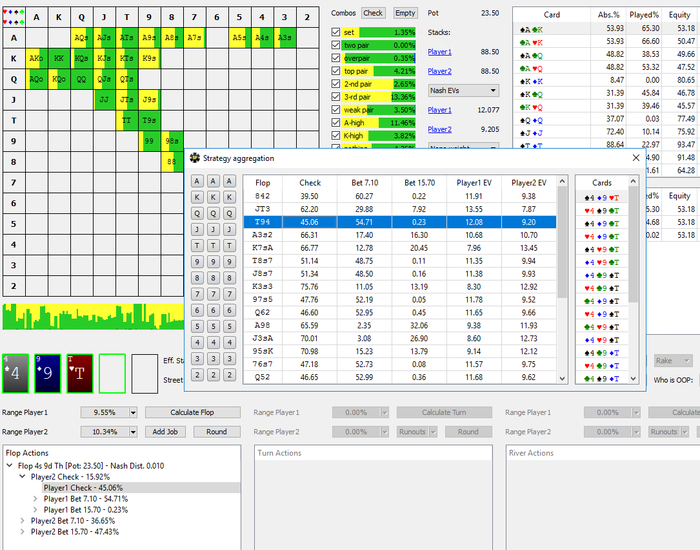
Task: Toggle the set checkbox
Action: [x=336, y=32]
